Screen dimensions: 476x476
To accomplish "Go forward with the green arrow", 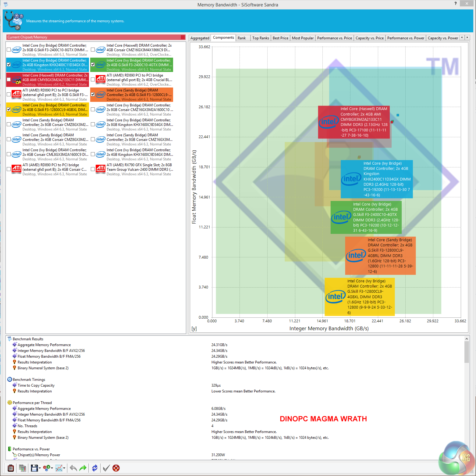I will click(x=83, y=468).
